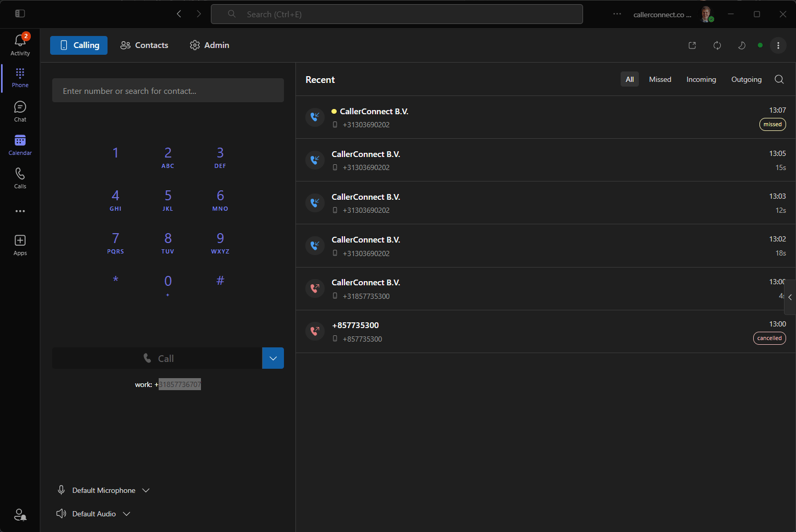Select the Missed calls filter

[x=660, y=79]
